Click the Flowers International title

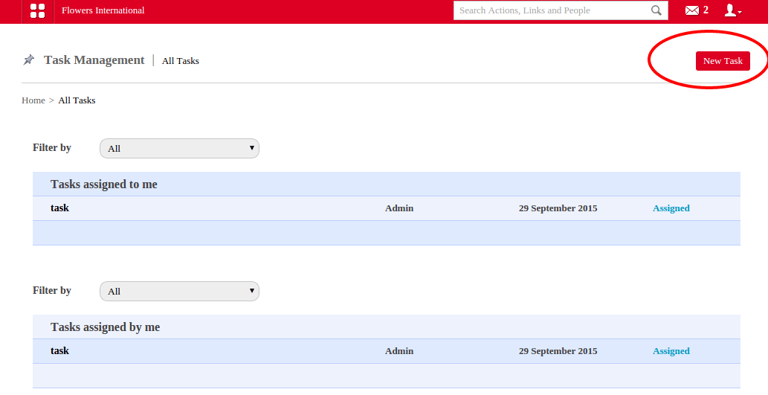[103, 10]
